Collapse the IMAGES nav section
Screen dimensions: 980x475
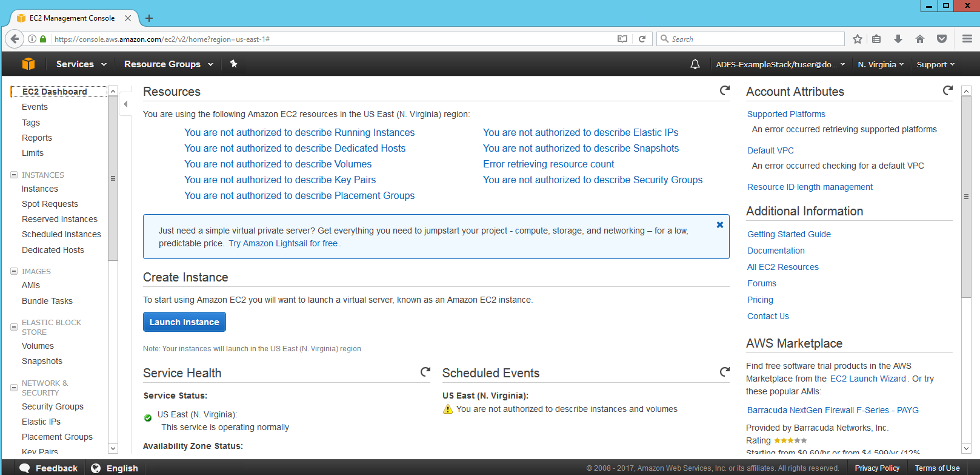14,271
